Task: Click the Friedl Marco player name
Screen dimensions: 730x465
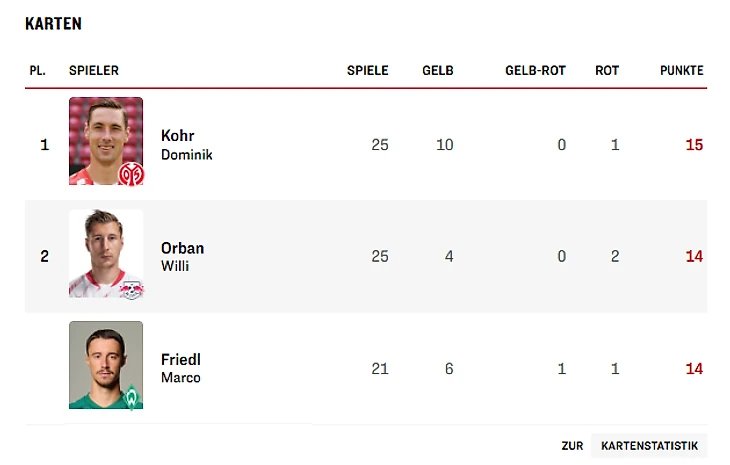Action: pyautogui.click(x=181, y=368)
